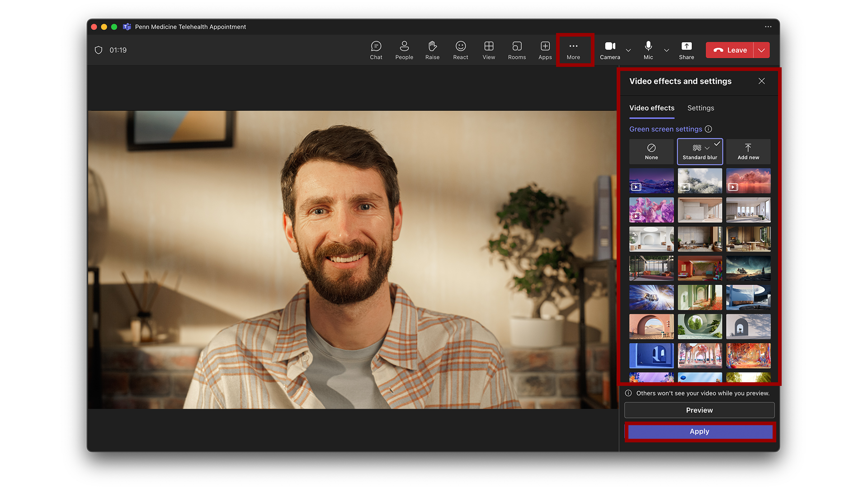Mute your Mic
Viewport: 868px width, 488px height.
(x=648, y=50)
